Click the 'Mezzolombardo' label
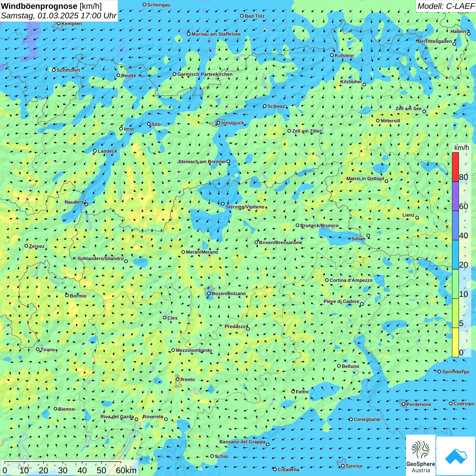The width and height of the screenshot is (476, 476). point(194,350)
